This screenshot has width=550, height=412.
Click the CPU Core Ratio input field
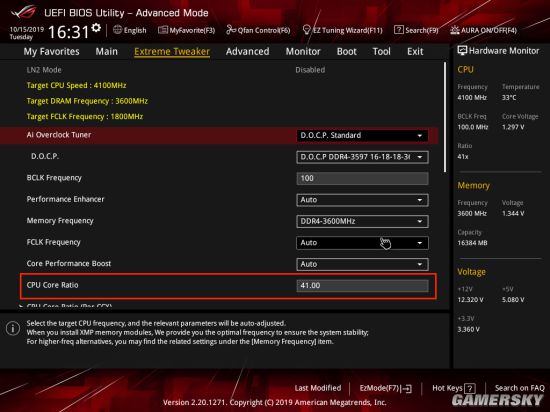tap(362, 286)
